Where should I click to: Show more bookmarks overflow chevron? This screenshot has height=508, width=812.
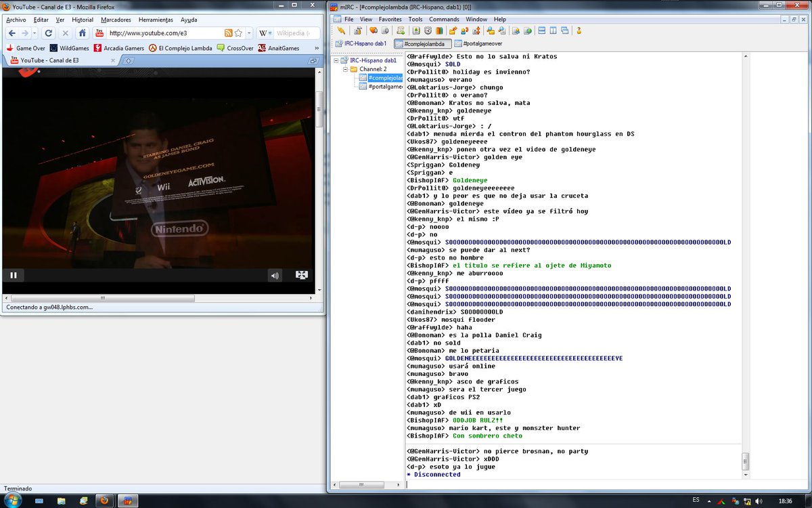(316, 48)
